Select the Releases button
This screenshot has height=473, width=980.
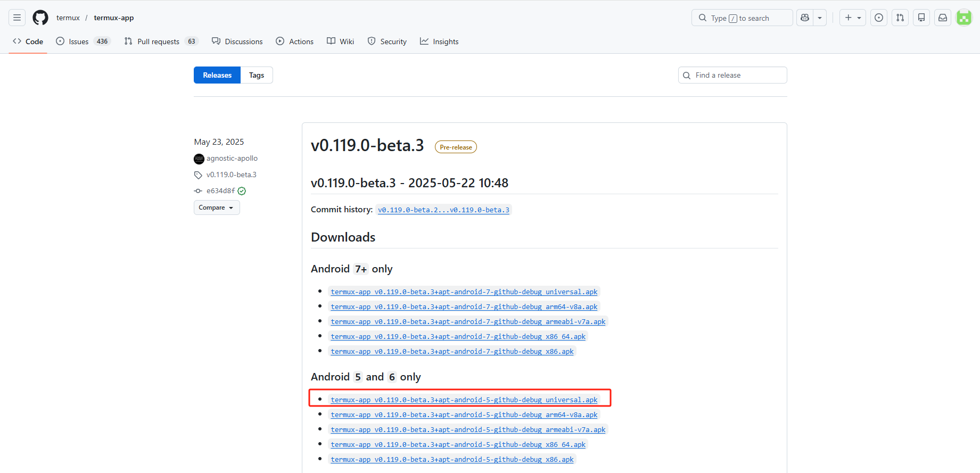[217, 75]
